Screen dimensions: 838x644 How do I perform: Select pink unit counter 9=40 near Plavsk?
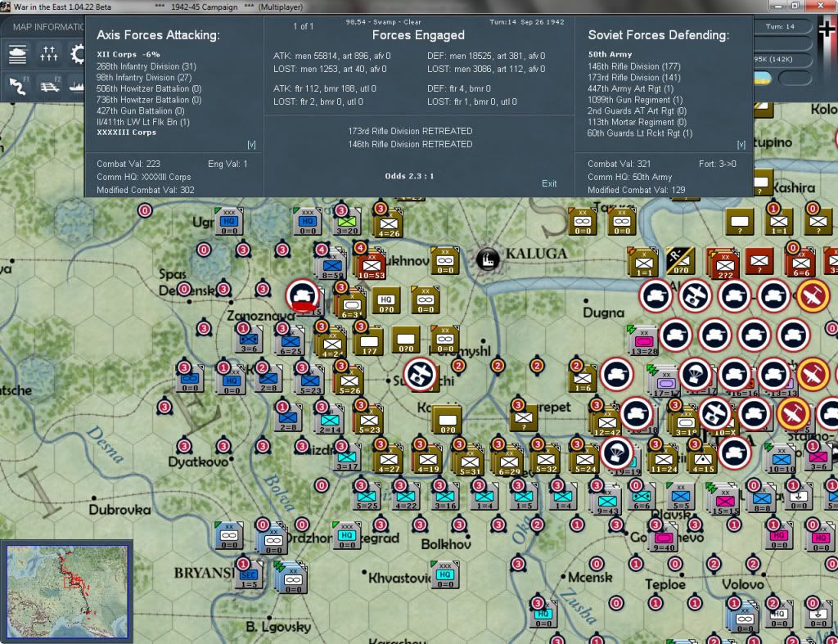(x=663, y=538)
